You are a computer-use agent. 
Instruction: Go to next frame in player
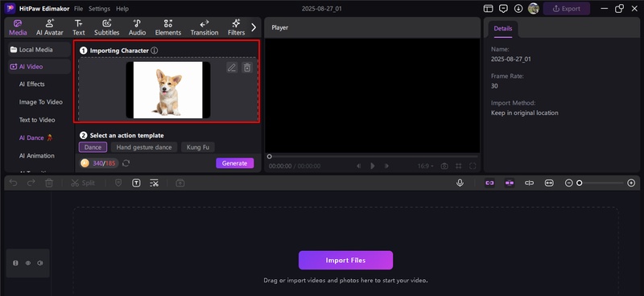(386, 166)
